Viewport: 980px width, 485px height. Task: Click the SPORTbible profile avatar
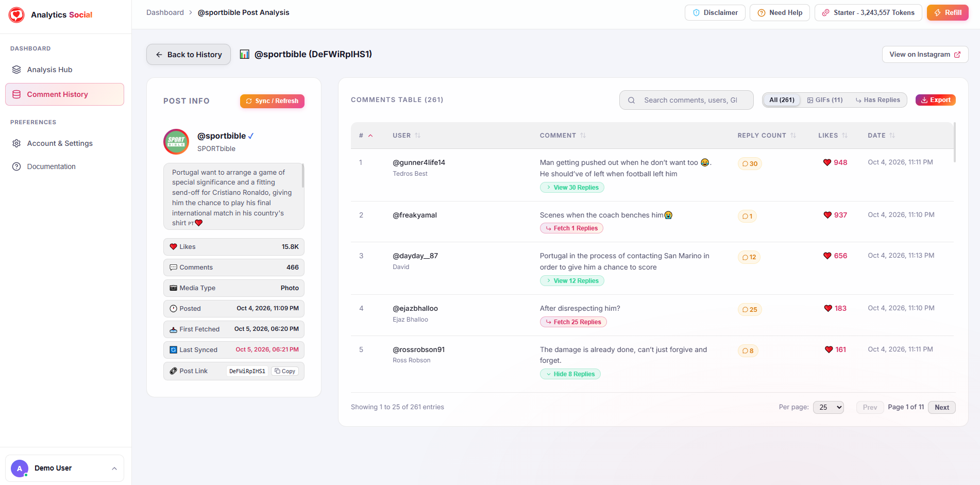coord(176,142)
